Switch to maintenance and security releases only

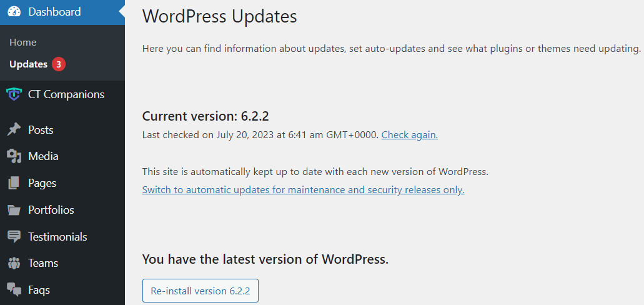point(303,189)
